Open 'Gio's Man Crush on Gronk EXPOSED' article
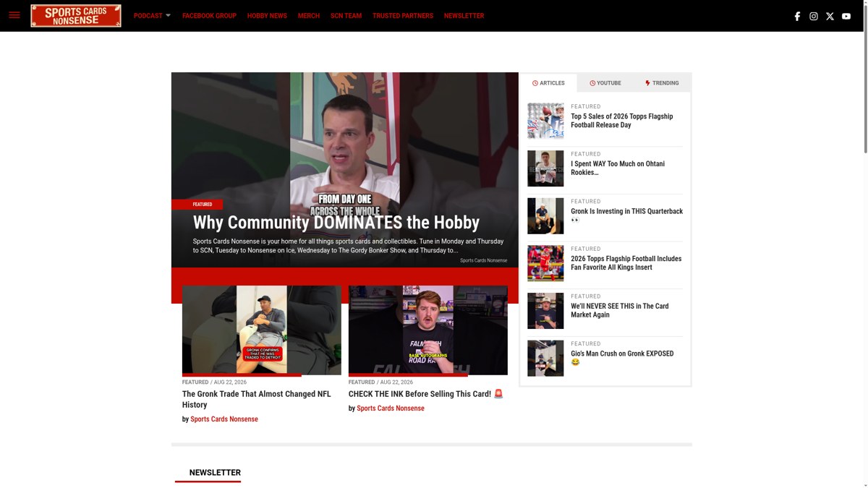Viewport: 868px width, 488px height. 622,358
